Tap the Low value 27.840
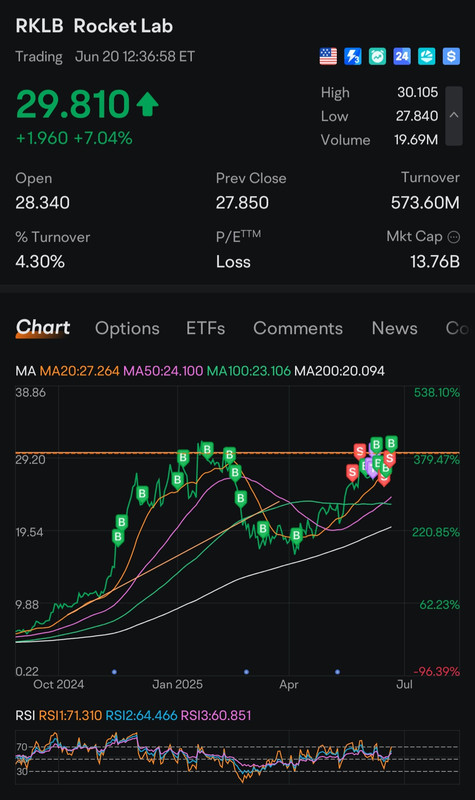Image resolution: width=475 pixels, height=800 pixels. [417, 116]
